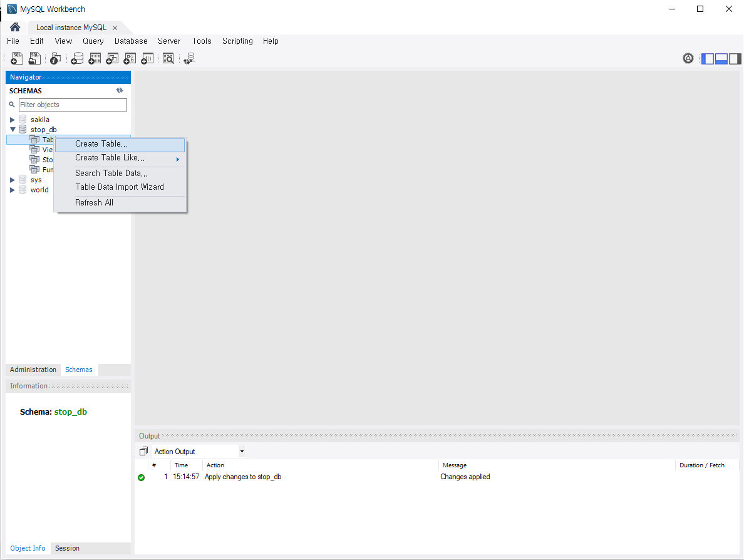Click the green success status icon
The height and width of the screenshot is (560, 744).
click(141, 477)
